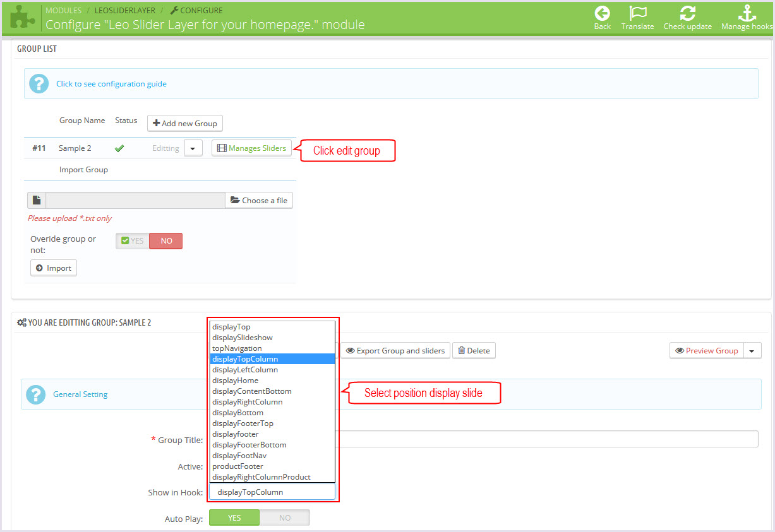The image size is (775, 532).
Task: Open the configuration guide link
Action: [x=111, y=83]
